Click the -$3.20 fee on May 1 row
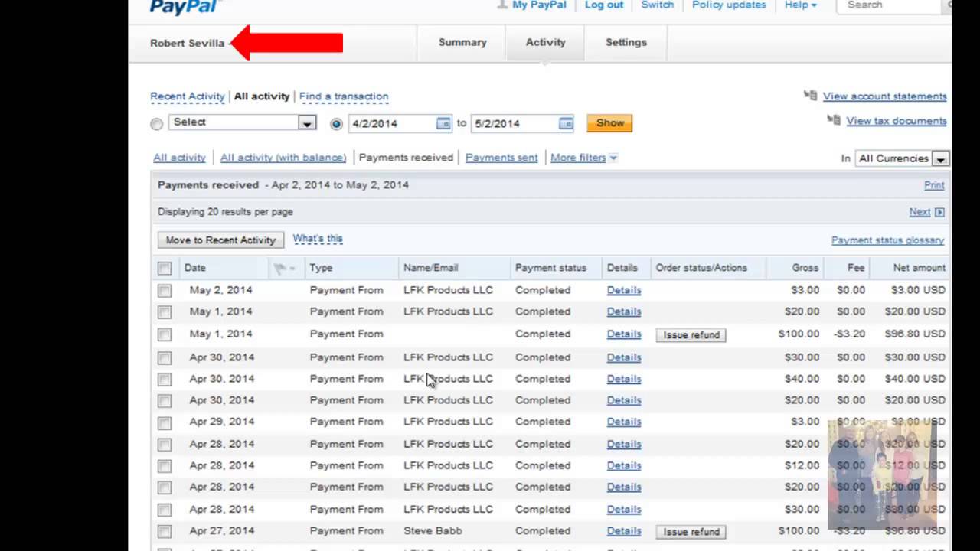The image size is (980, 551). (x=848, y=334)
